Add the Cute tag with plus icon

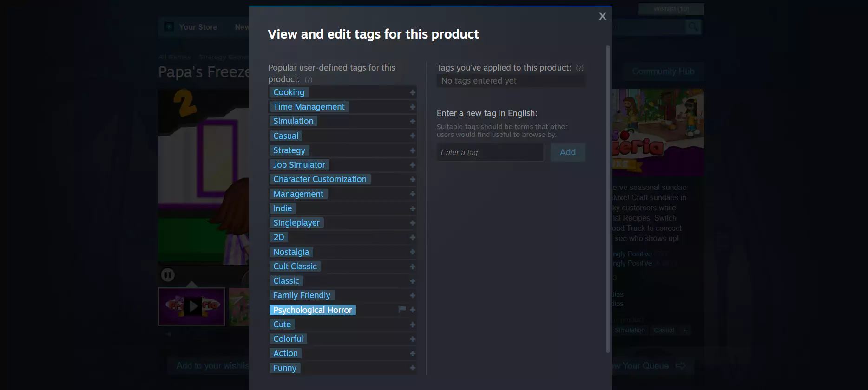(x=412, y=325)
